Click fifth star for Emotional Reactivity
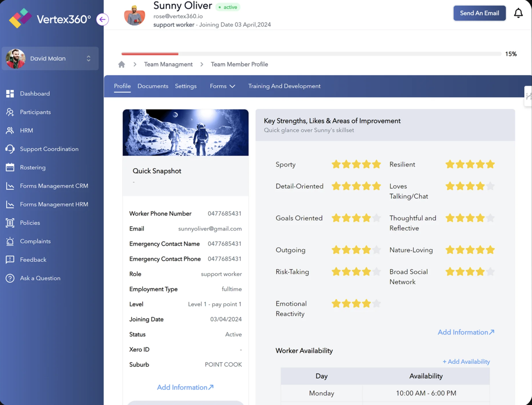 click(x=376, y=304)
